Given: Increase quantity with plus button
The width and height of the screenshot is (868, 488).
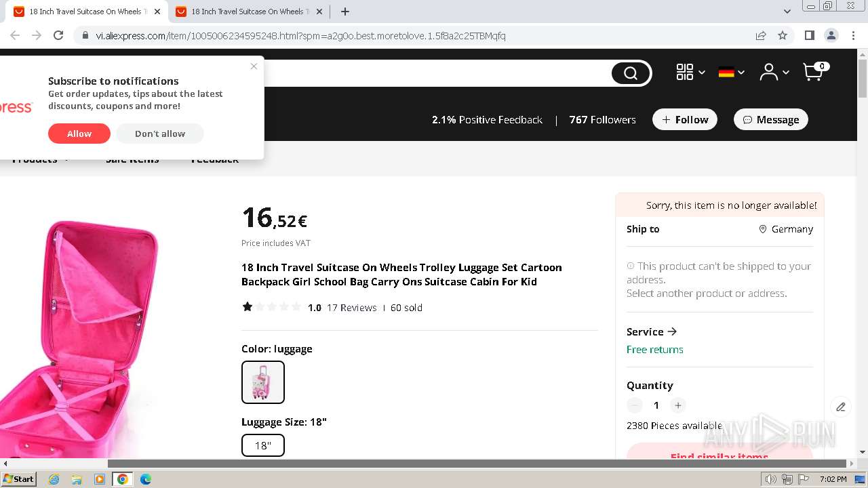Looking at the screenshot, I should [677, 405].
